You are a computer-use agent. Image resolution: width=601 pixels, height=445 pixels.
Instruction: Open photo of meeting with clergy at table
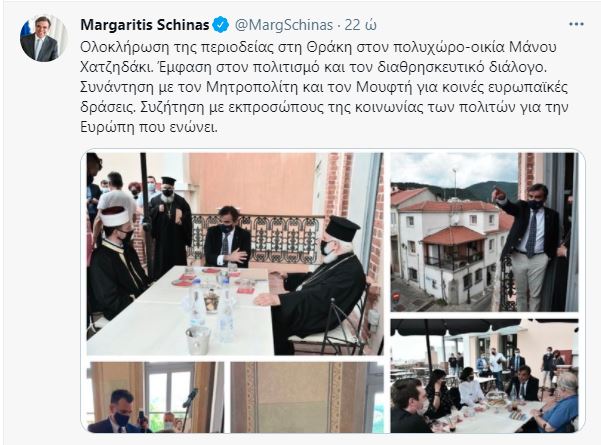pos(235,254)
